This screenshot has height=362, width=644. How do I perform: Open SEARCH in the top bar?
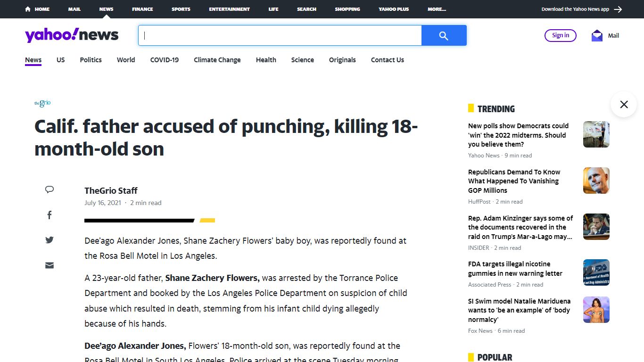pyautogui.click(x=306, y=9)
